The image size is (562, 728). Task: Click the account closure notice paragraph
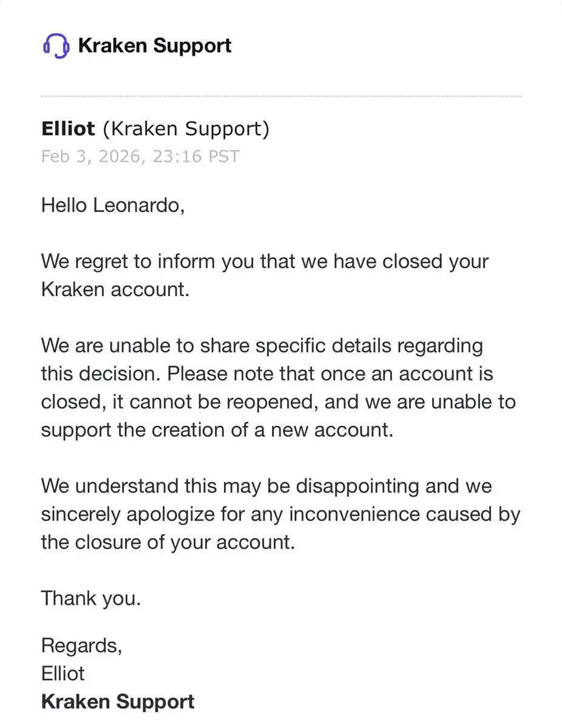[x=265, y=275]
